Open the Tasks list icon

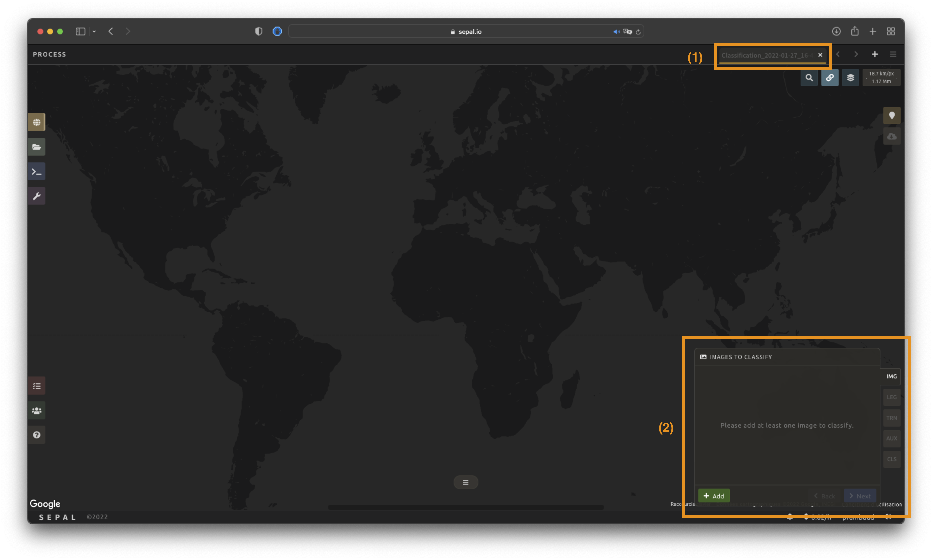[37, 386]
